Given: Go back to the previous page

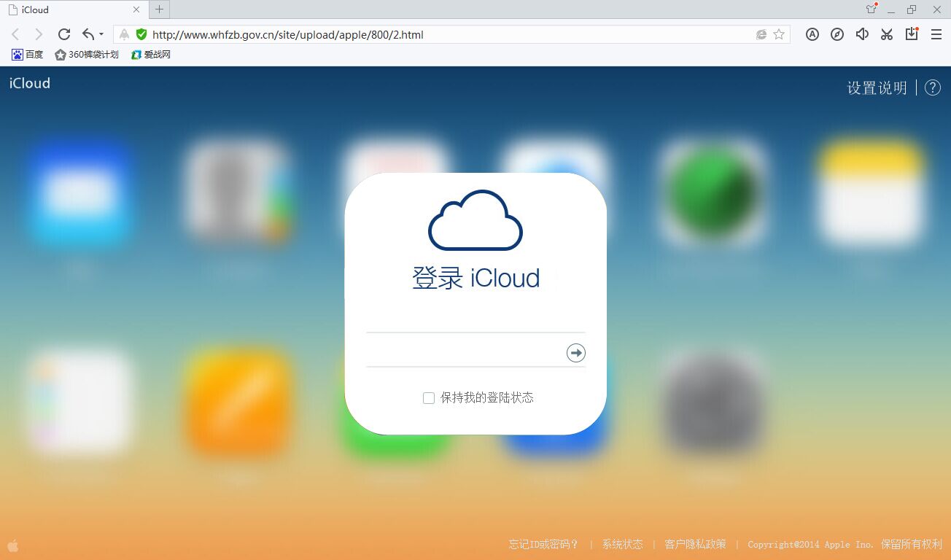Looking at the screenshot, I should point(15,34).
